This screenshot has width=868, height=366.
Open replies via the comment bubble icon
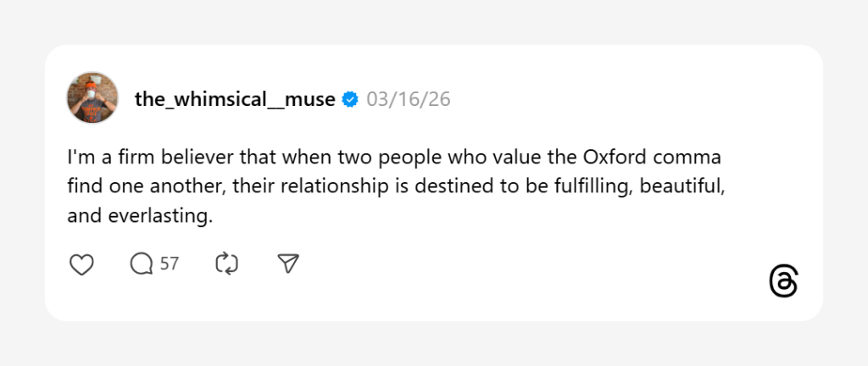pos(141,264)
